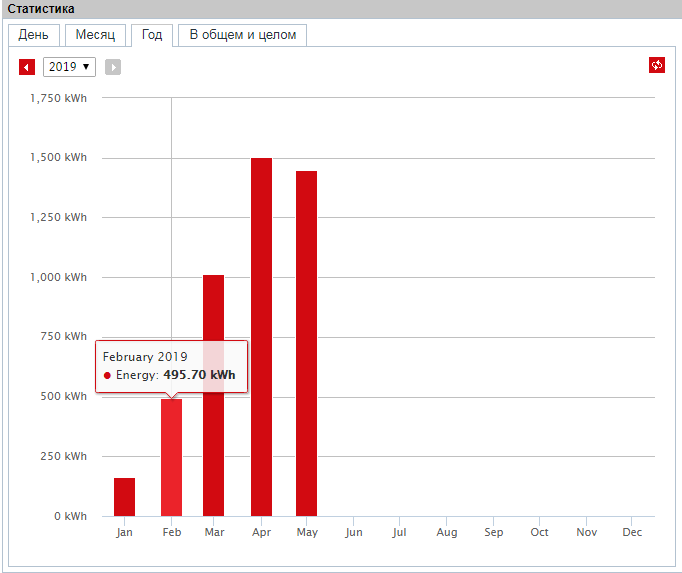Go to previous year with red arrow
This screenshot has height=573, width=682.
[27, 67]
